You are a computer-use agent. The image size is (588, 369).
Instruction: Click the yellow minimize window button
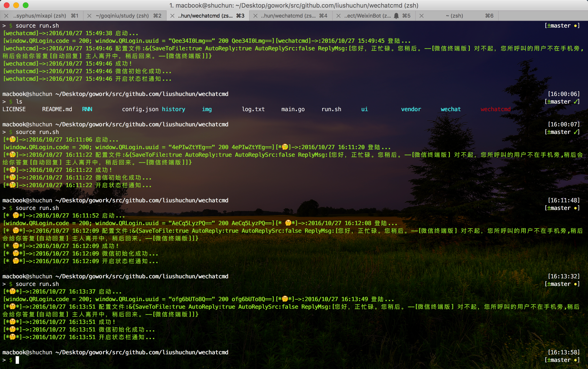pos(16,5)
